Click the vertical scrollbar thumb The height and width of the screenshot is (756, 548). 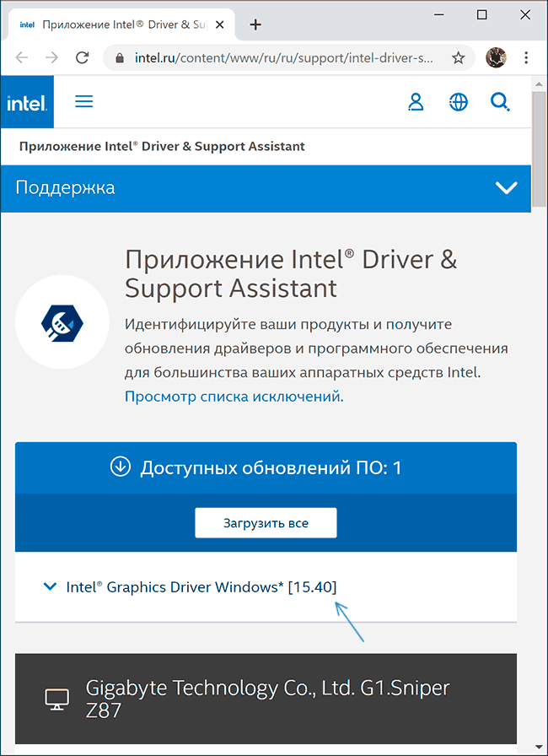[x=540, y=148]
